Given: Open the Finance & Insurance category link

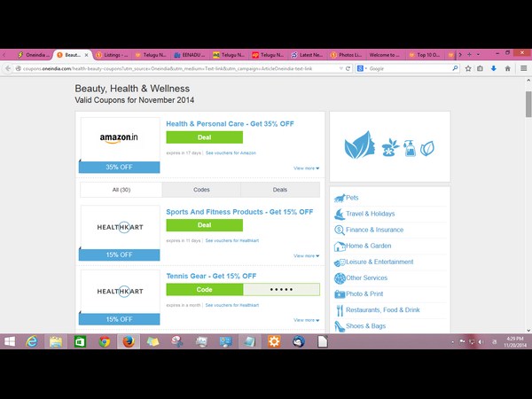Looking at the screenshot, I should pos(374,230).
